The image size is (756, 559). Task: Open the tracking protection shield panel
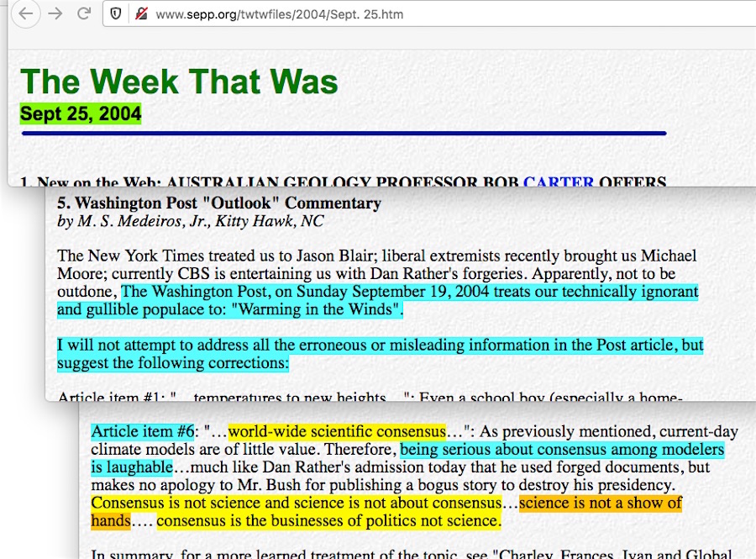pyautogui.click(x=117, y=13)
